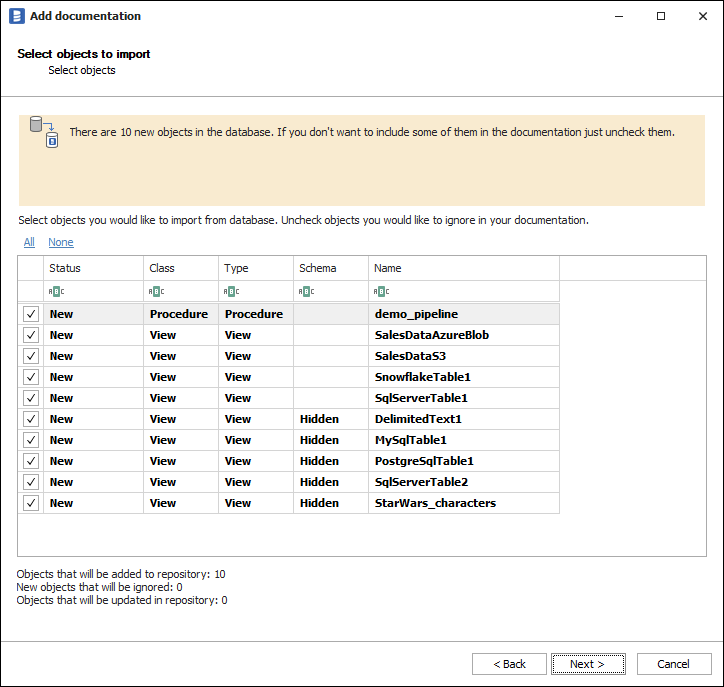Click the Status column filter icon
The height and width of the screenshot is (687, 724).
[55, 291]
